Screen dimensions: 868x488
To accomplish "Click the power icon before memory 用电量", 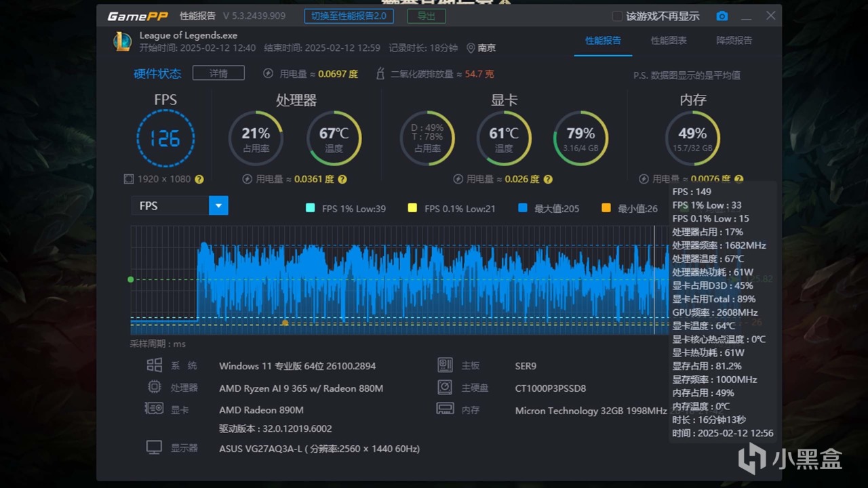I will 644,180.
